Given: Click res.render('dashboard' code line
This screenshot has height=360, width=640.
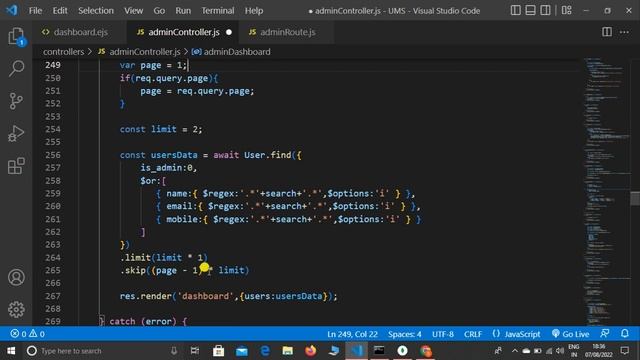Looking at the screenshot, I should [x=229, y=296].
